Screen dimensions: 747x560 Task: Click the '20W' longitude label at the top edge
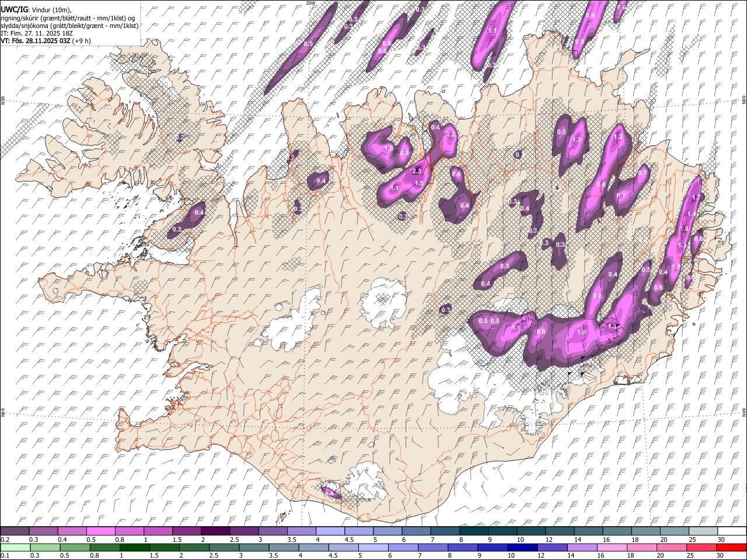pos(310,3)
